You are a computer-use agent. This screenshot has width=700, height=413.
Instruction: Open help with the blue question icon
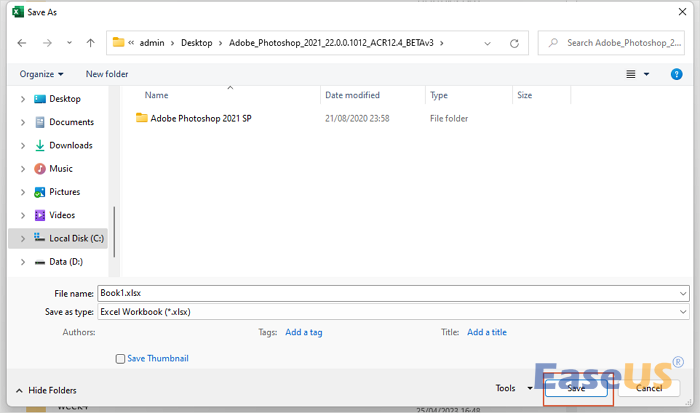[676, 74]
